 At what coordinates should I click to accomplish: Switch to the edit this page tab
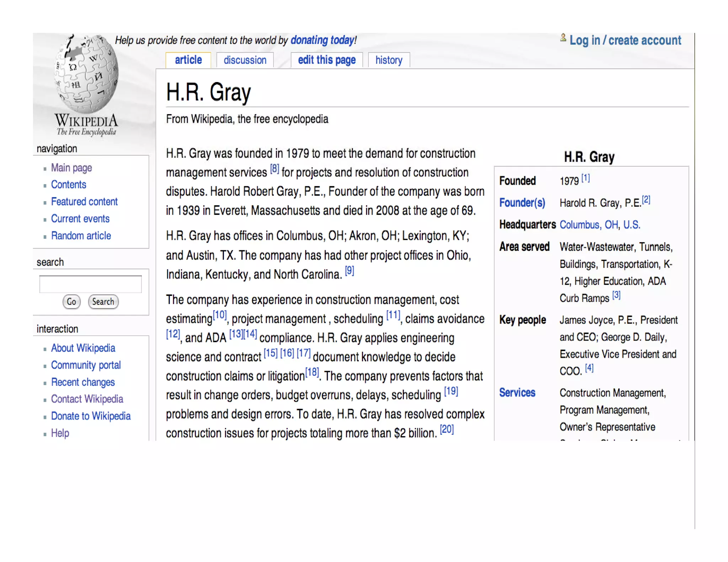[326, 60]
